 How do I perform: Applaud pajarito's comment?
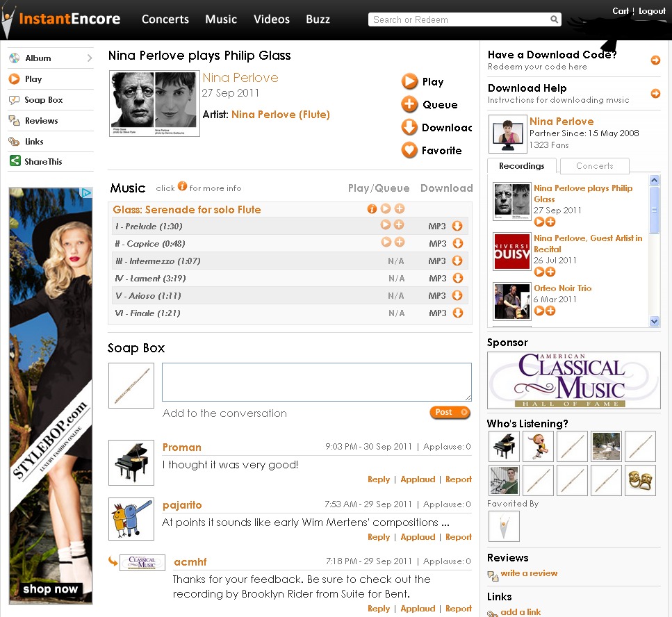pyautogui.click(x=418, y=537)
